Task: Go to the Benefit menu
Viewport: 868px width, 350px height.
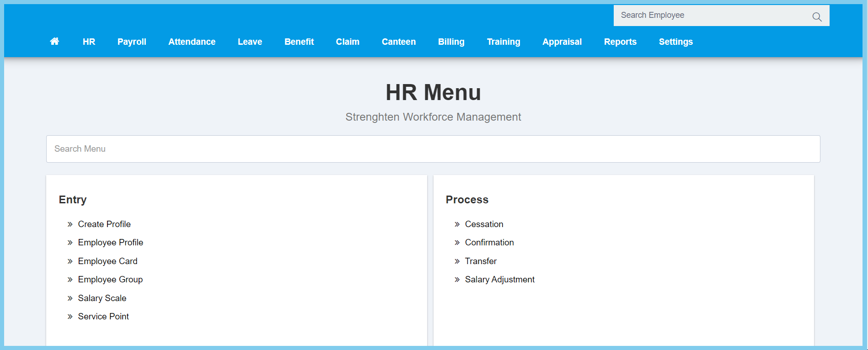Action: [x=299, y=42]
